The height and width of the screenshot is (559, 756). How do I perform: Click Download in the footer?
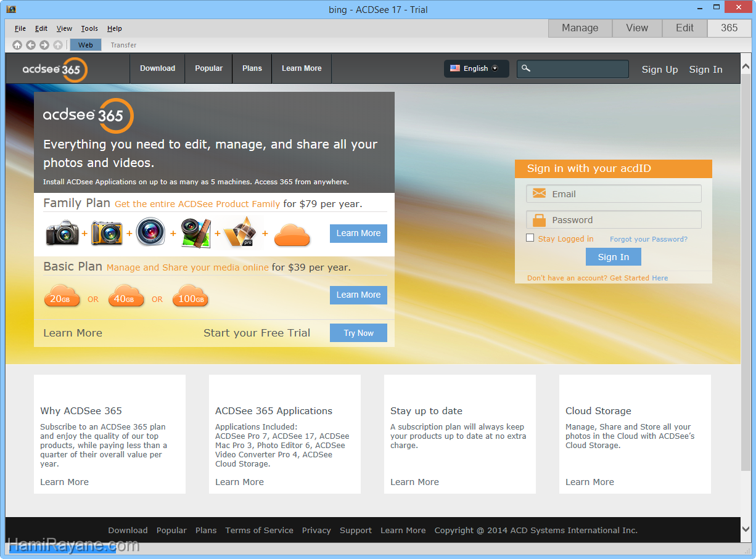point(128,530)
